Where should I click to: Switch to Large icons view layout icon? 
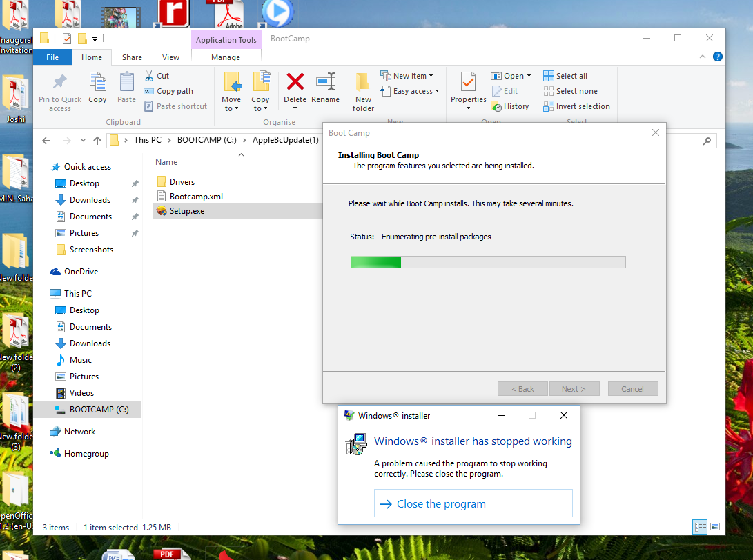click(x=715, y=527)
